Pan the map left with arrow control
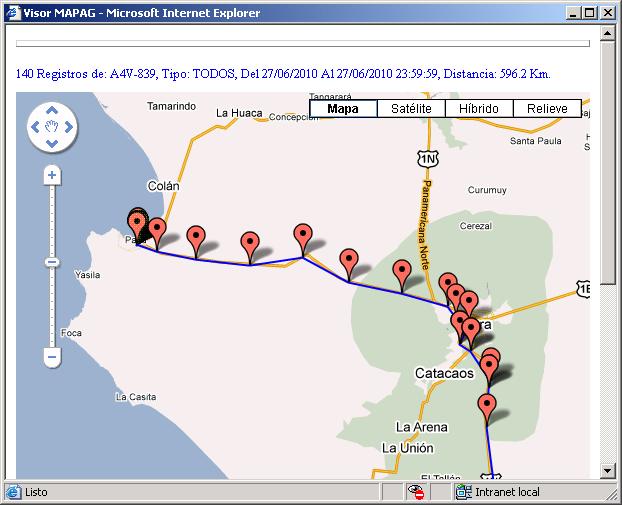Image resolution: width=622 pixels, height=505 pixels. (37, 127)
